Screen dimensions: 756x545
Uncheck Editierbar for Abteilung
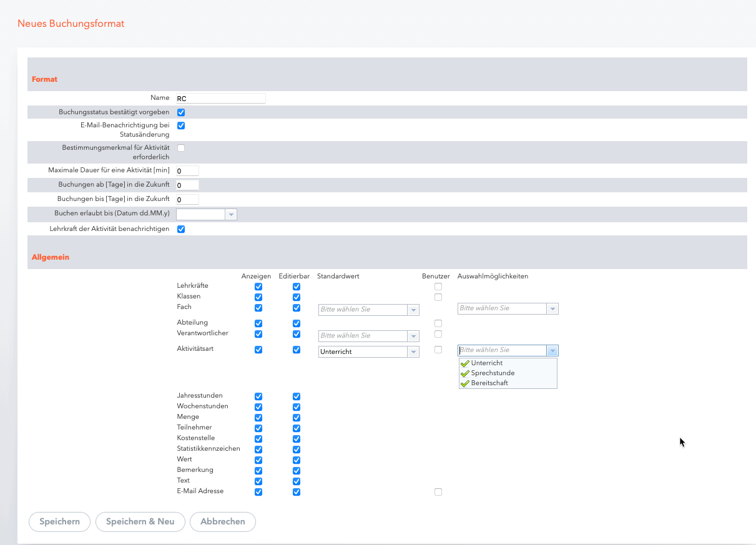[297, 323]
